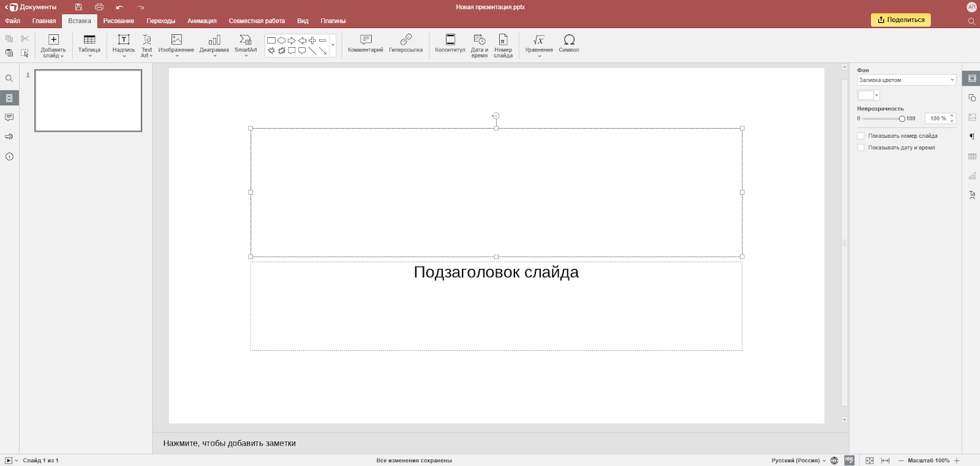Insert a Надпись text box
This screenshot has width=980, height=466.
click(x=124, y=45)
